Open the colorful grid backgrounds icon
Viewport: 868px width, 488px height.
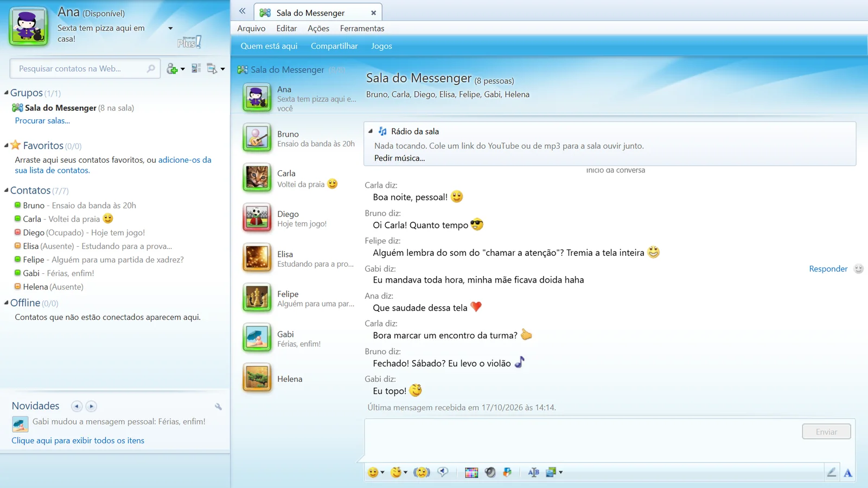click(471, 472)
